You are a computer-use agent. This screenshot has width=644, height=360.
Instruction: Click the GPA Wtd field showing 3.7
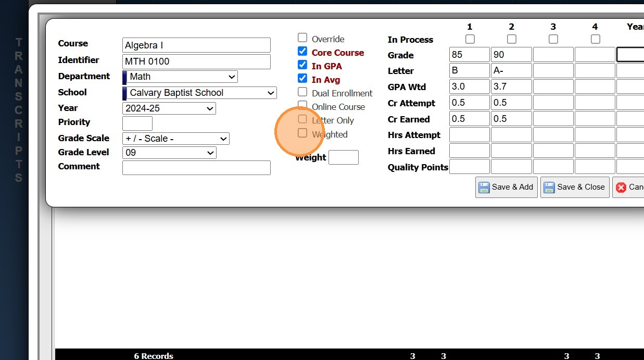511,86
